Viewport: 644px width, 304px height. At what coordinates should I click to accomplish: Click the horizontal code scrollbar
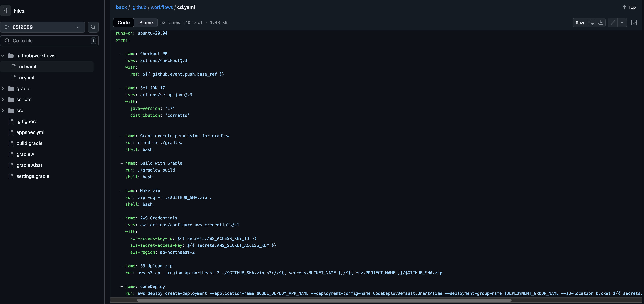point(324,300)
